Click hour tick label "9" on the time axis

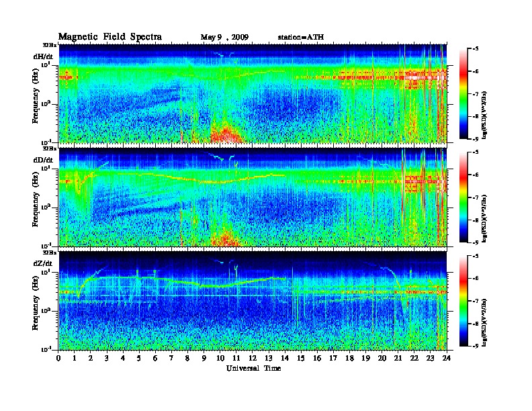click(204, 358)
